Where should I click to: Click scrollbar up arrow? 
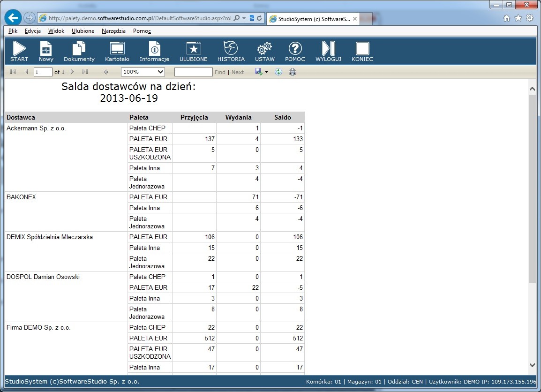pos(532,89)
